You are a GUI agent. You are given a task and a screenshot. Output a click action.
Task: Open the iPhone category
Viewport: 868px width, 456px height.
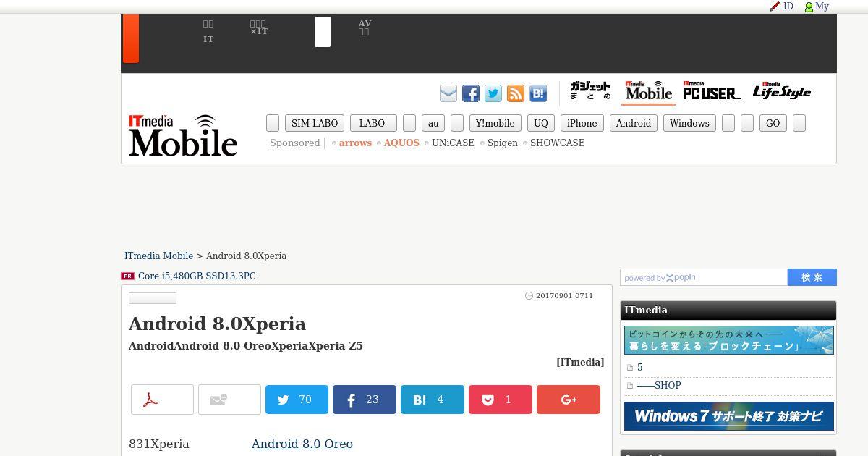coord(582,123)
